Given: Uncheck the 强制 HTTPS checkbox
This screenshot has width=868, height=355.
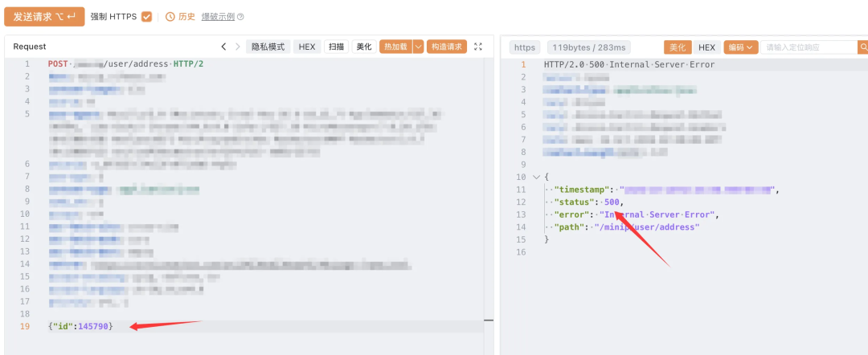Looking at the screenshot, I should pos(147,17).
